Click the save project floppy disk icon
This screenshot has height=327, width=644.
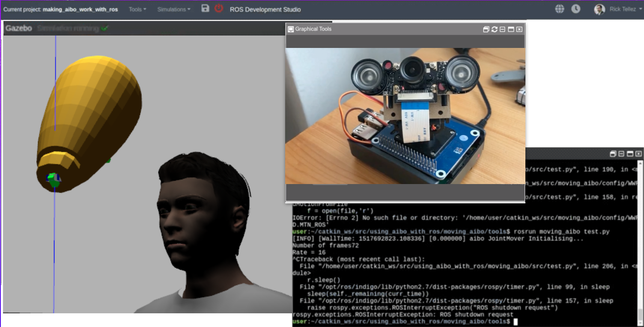206,9
